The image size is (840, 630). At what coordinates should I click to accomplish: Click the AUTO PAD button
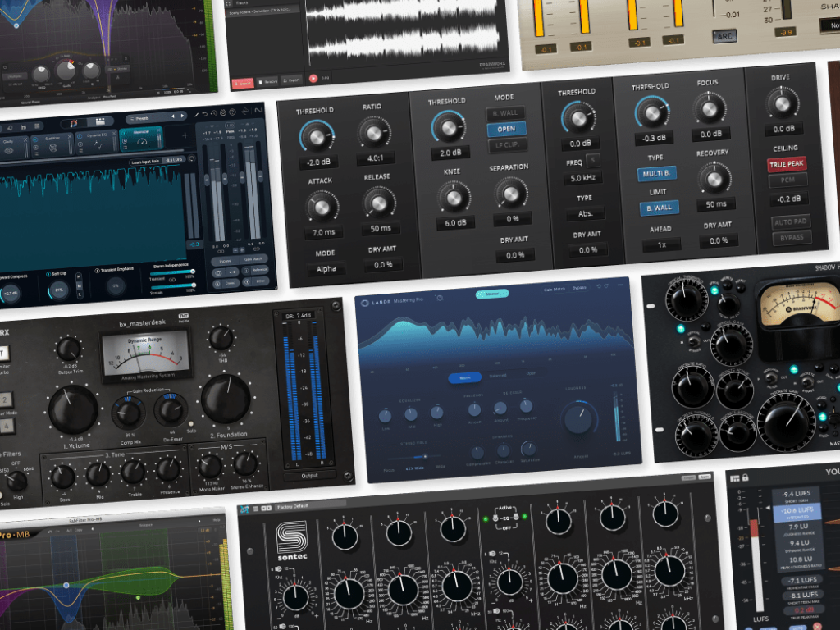790,221
